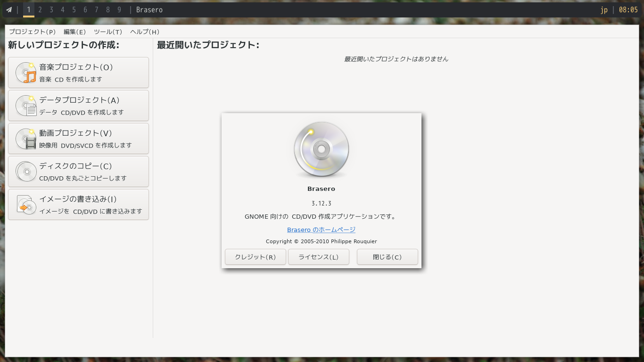Show ライセンス(L) in About dialog
Viewport: 644px width, 362px height.
coord(319,257)
